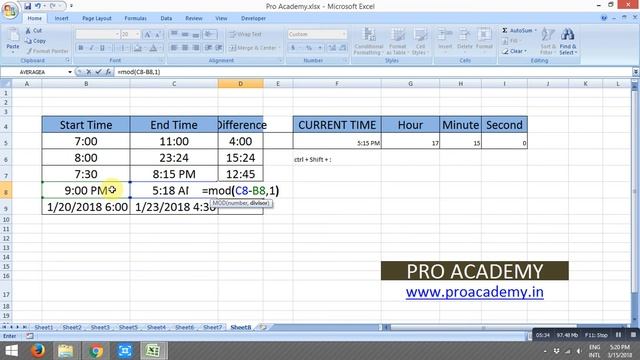This screenshot has height=360, width=640.
Task: Expand the Merge & Center dropdown arrow
Action: click(x=280, y=48)
